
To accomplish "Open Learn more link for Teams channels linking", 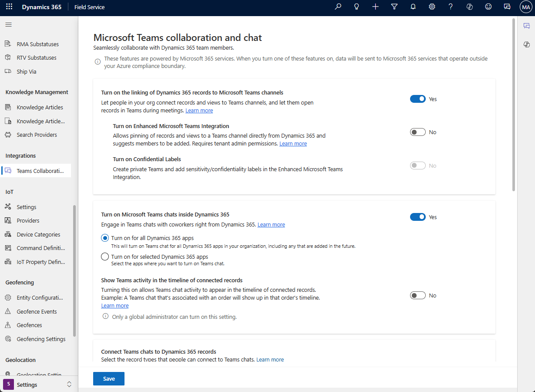I will point(199,111).
